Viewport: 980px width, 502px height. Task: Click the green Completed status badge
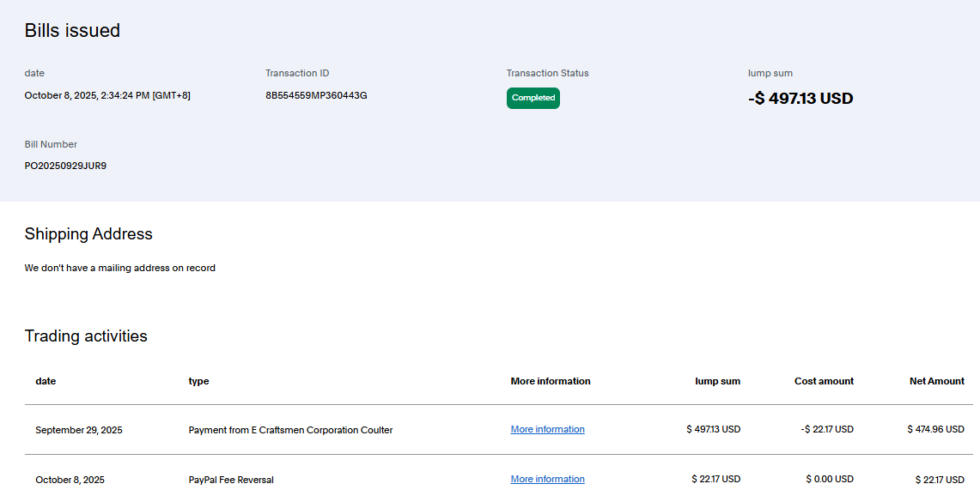(533, 98)
